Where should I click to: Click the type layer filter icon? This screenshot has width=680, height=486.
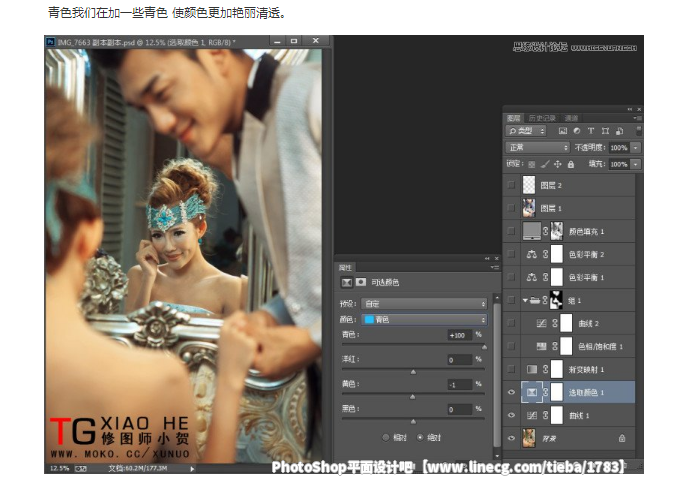[590, 130]
